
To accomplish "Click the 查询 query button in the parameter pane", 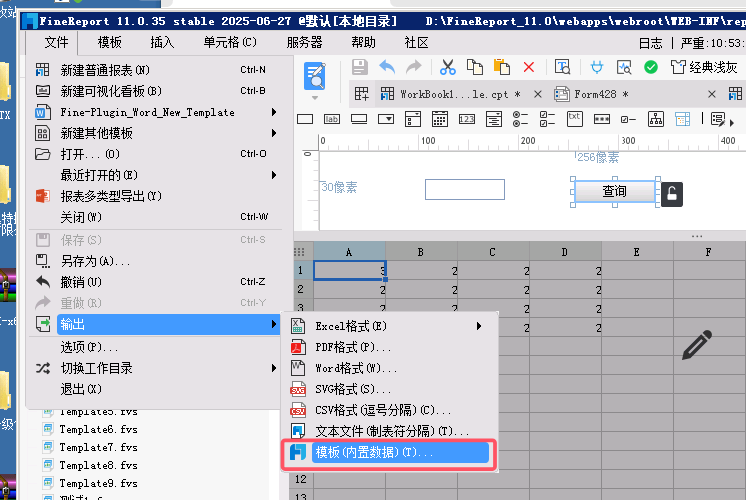I will (615, 191).
